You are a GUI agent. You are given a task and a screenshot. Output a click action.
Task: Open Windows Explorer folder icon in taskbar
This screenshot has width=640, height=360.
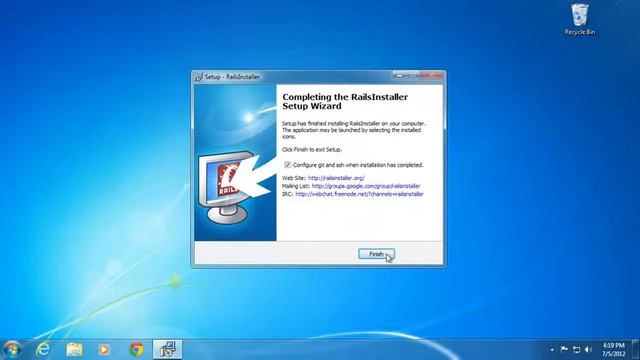tap(74, 350)
